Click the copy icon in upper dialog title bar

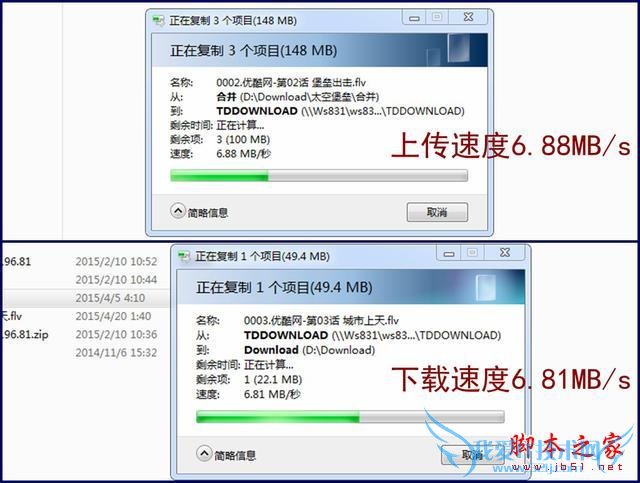[x=158, y=20]
